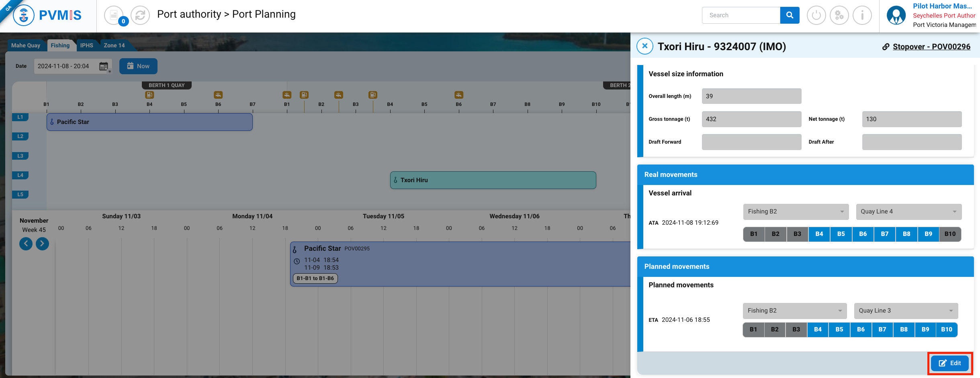
Task: Click the information icon in header
Action: (862, 15)
